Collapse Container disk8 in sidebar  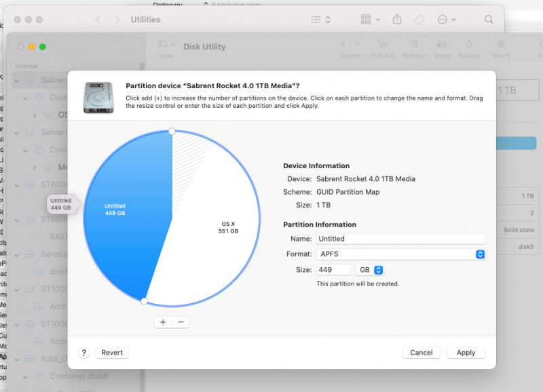pos(25,376)
